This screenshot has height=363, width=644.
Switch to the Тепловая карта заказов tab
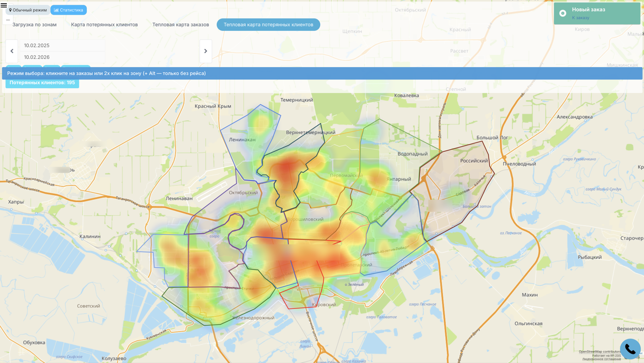coord(180,24)
